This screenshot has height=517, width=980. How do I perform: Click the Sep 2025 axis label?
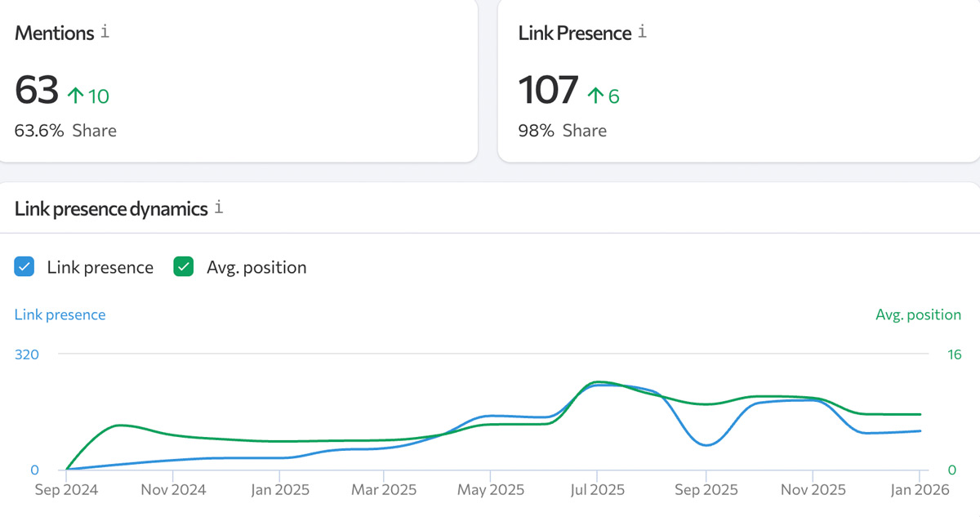706,490
